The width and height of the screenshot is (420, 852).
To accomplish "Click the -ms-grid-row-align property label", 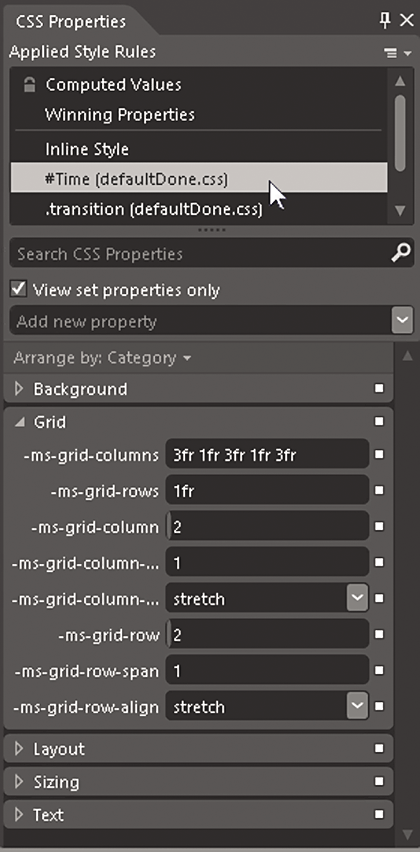I will (x=86, y=707).
